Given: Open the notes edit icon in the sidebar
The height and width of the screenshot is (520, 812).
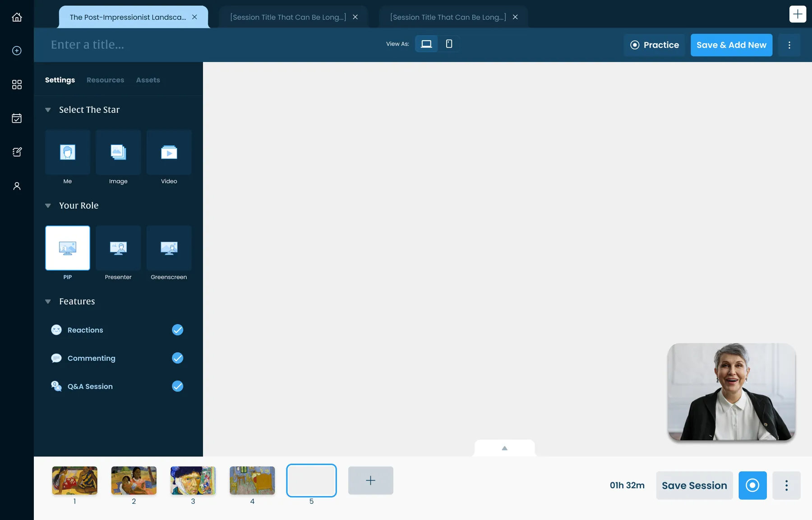Looking at the screenshot, I should pos(17,152).
